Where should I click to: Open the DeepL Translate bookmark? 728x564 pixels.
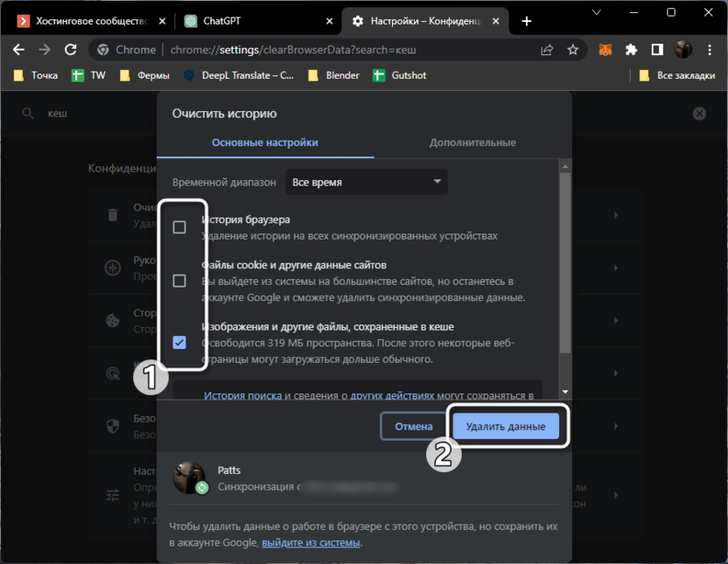pyautogui.click(x=239, y=75)
